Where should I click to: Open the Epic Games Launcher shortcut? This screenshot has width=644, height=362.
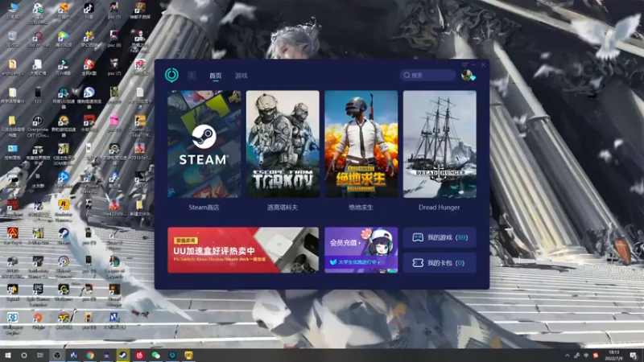[38, 294]
